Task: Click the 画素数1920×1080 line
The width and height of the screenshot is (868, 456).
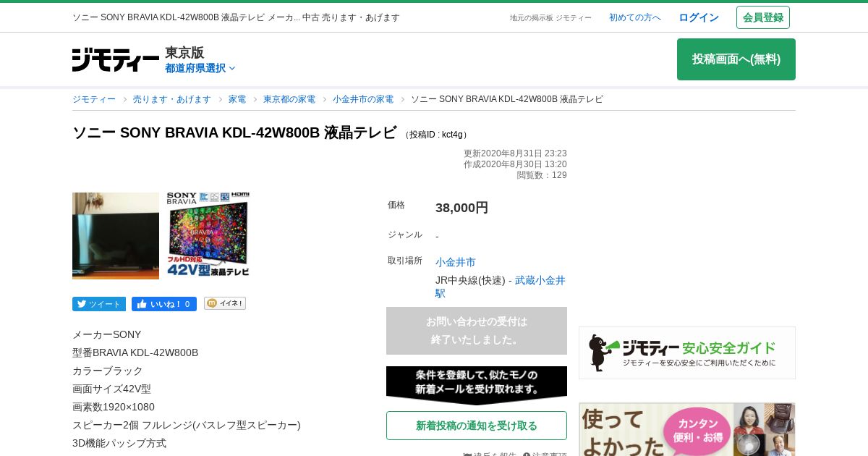Action: 114,407
